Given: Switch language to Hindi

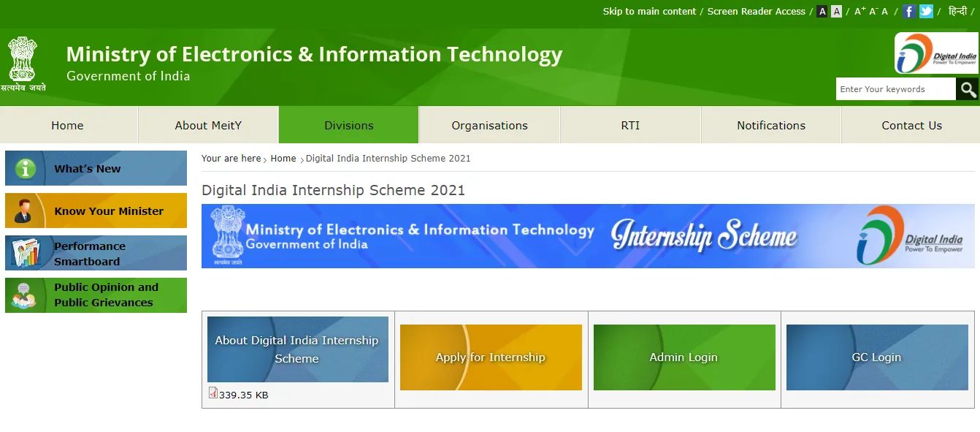Looking at the screenshot, I should click(x=957, y=11).
